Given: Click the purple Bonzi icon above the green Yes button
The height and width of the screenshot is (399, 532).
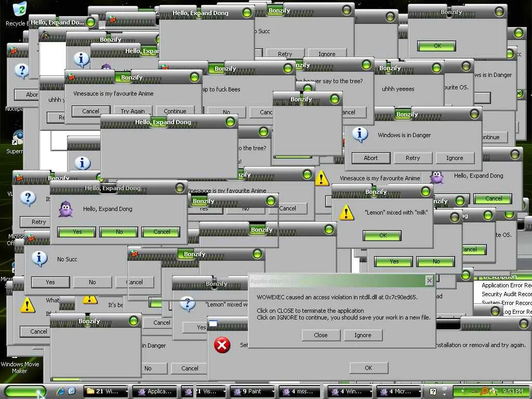Looking at the screenshot, I should pyautogui.click(x=65, y=209).
